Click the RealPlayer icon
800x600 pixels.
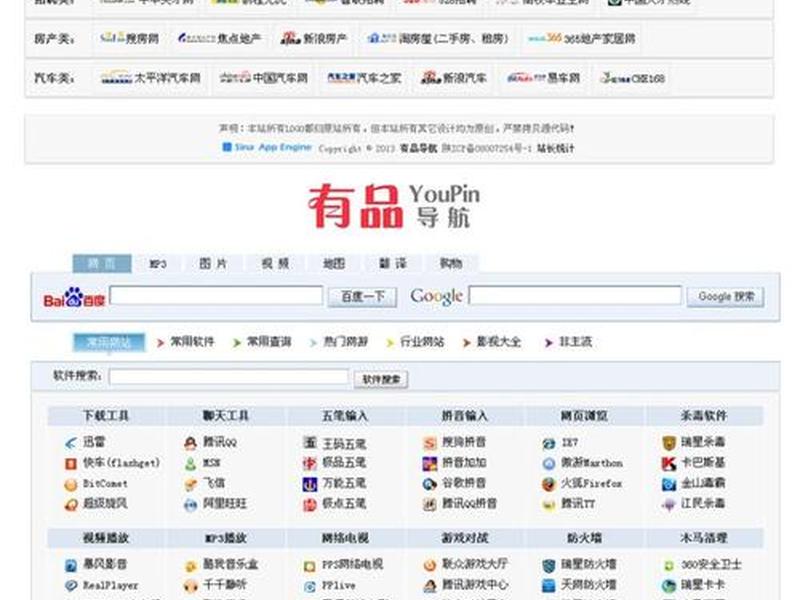pos(70,586)
